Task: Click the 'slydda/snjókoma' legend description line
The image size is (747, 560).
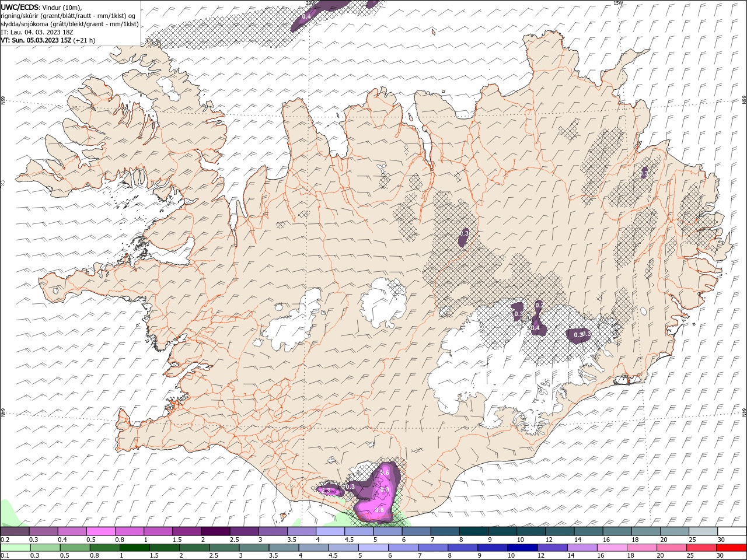Action: click(69, 24)
